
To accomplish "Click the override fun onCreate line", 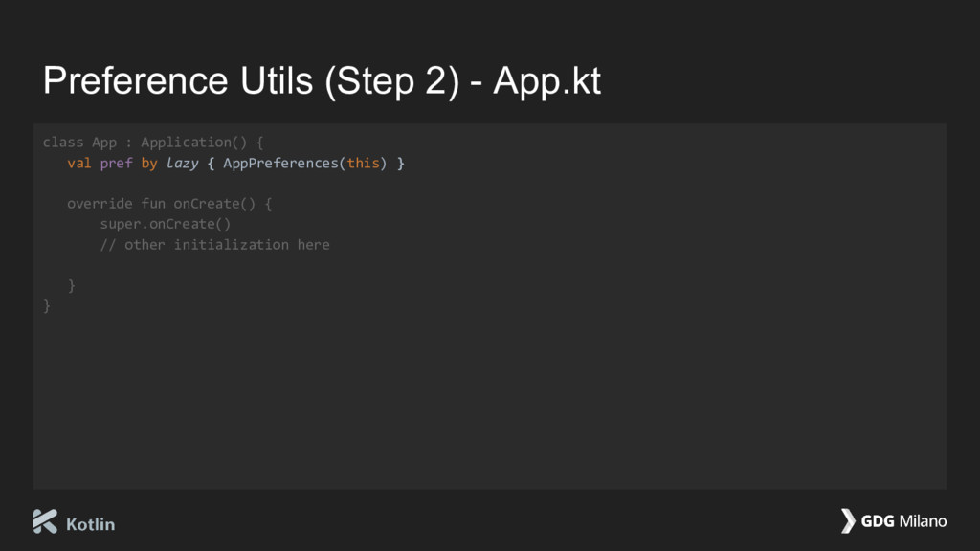I will [x=169, y=204].
